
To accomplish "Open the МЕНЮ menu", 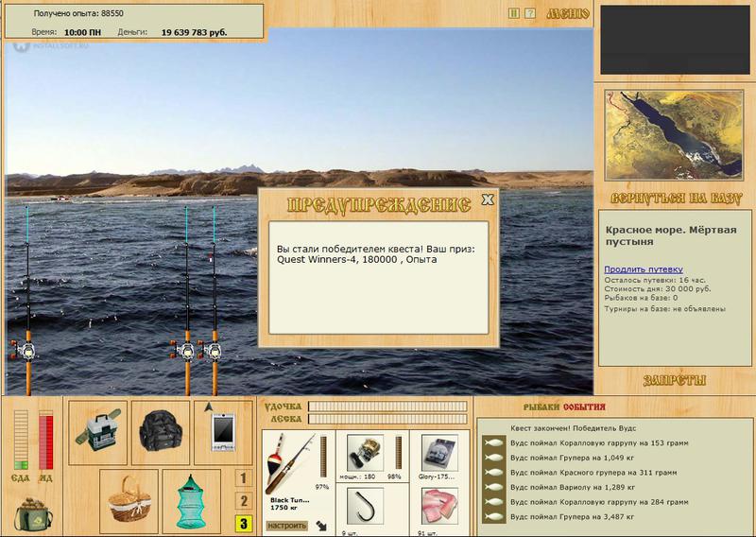I will [x=568, y=13].
